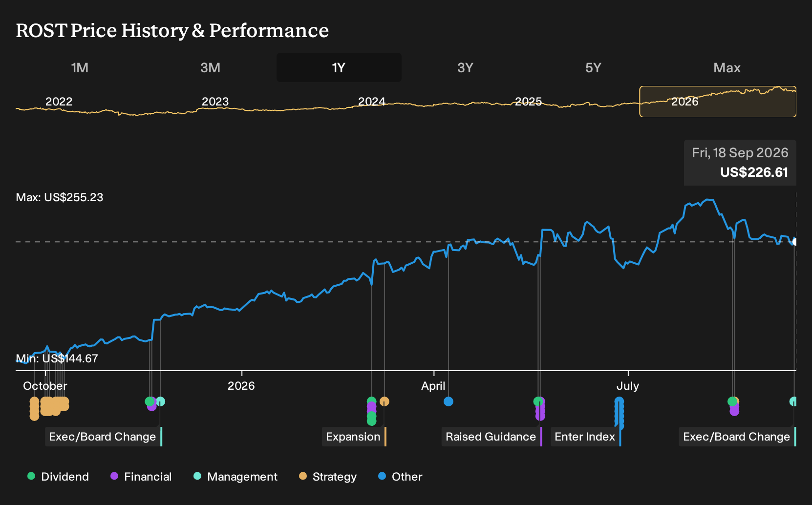
Task: Click the leftmost orange Strategy dot stack in October
Action: click(34, 408)
